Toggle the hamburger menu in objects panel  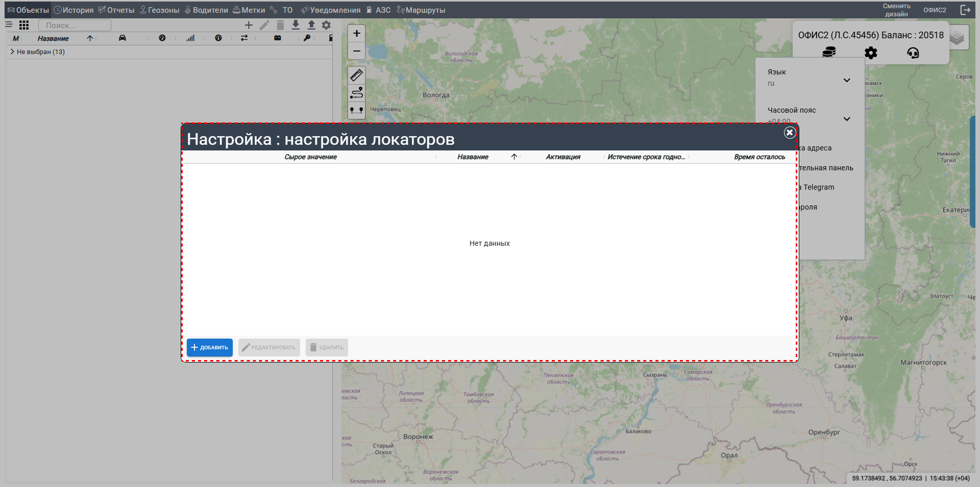[x=9, y=24]
